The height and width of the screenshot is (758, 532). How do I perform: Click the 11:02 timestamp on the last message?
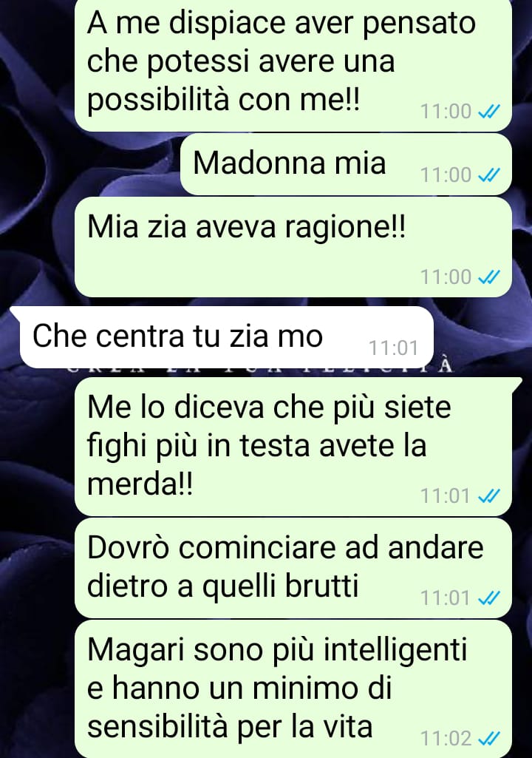446,739
